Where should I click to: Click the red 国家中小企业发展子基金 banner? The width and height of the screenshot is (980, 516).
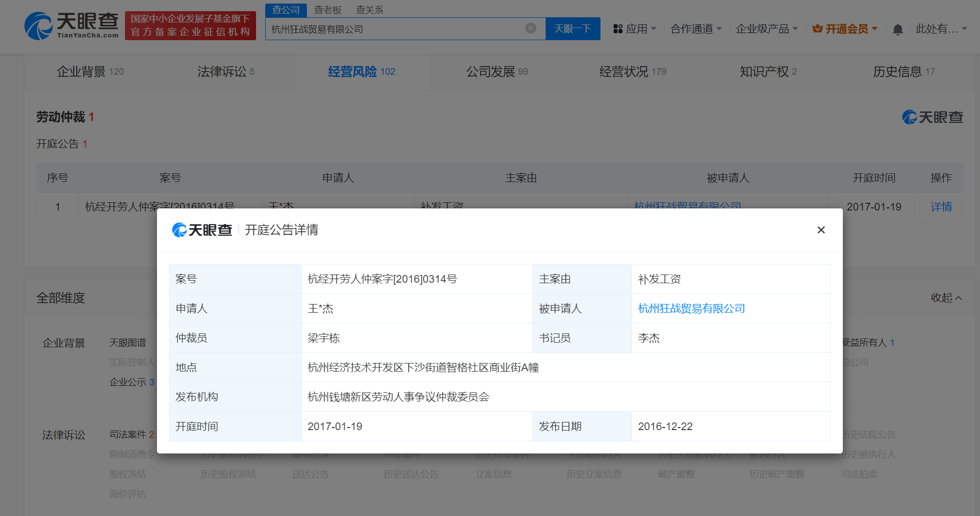coord(191,25)
